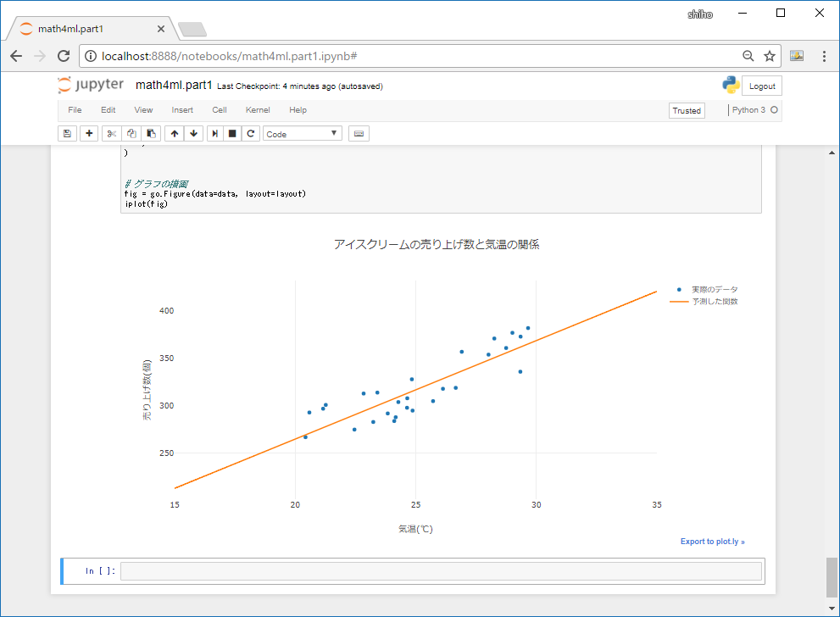Open the Edit menu
The width and height of the screenshot is (840, 617).
[x=108, y=110]
